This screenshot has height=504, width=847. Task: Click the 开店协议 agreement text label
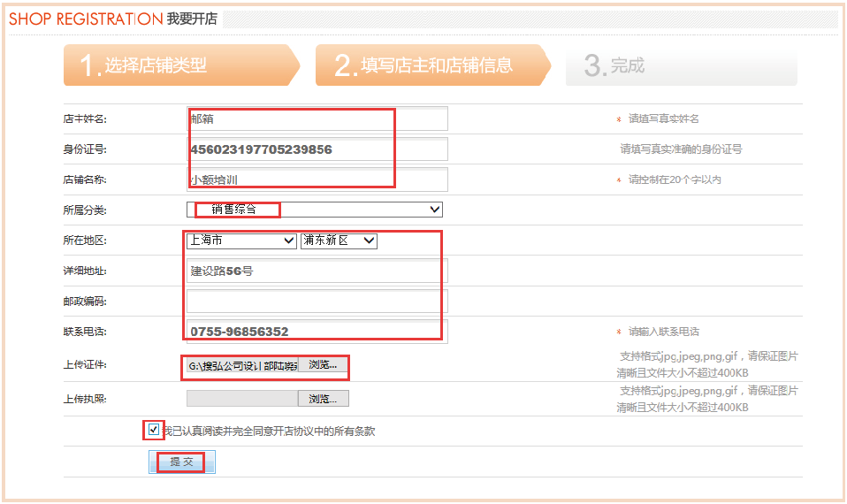point(269,431)
